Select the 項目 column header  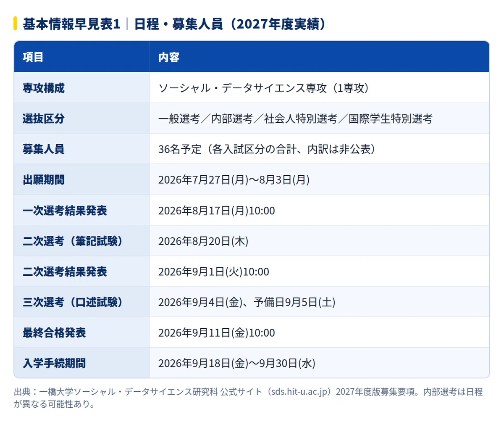pyautogui.click(x=82, y=57)
